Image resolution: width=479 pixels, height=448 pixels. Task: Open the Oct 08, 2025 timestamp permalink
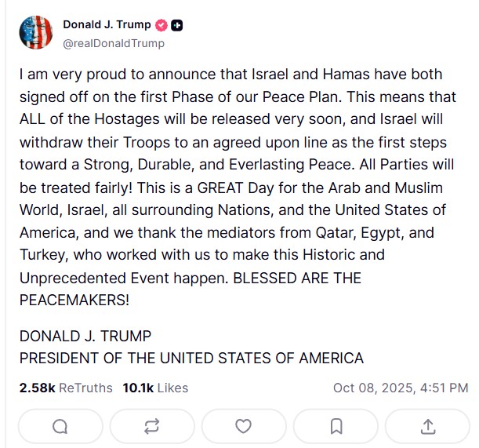point(400,388)
